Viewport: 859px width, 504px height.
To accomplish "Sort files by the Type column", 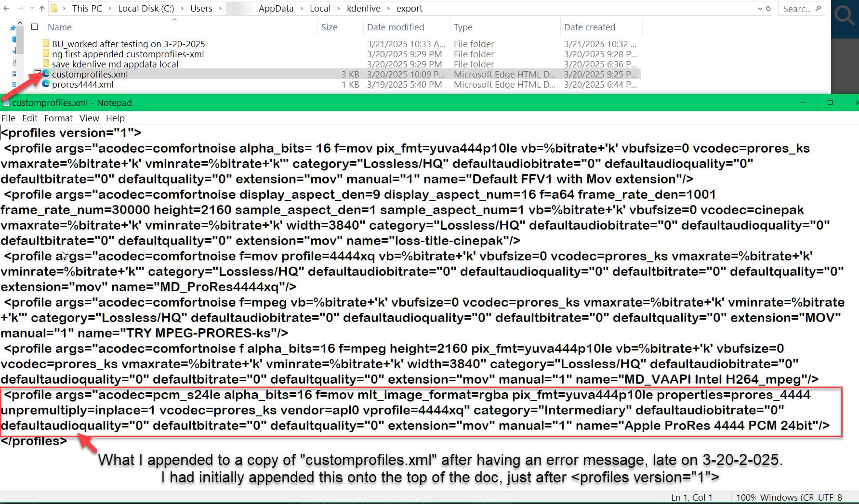I will 463,27.
